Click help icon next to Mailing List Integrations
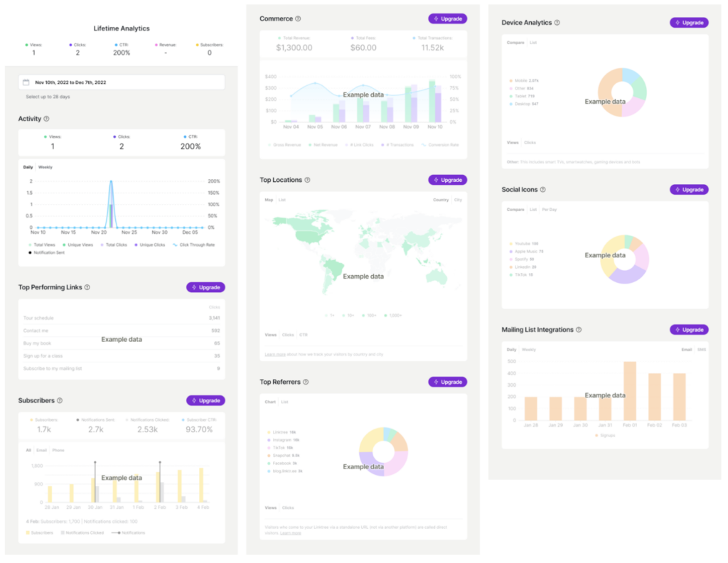The image size is (728, 563). coord(579,330)
